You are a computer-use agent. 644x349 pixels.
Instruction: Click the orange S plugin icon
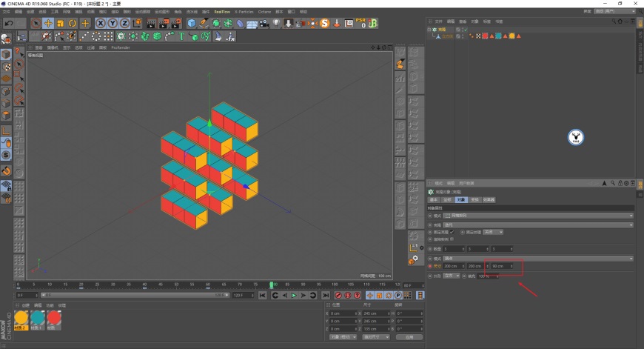(324, 24)
